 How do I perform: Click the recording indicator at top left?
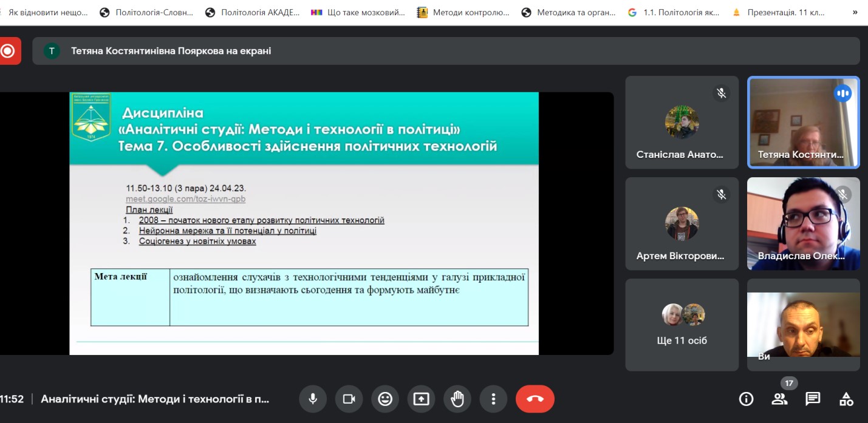click(9, 50)
